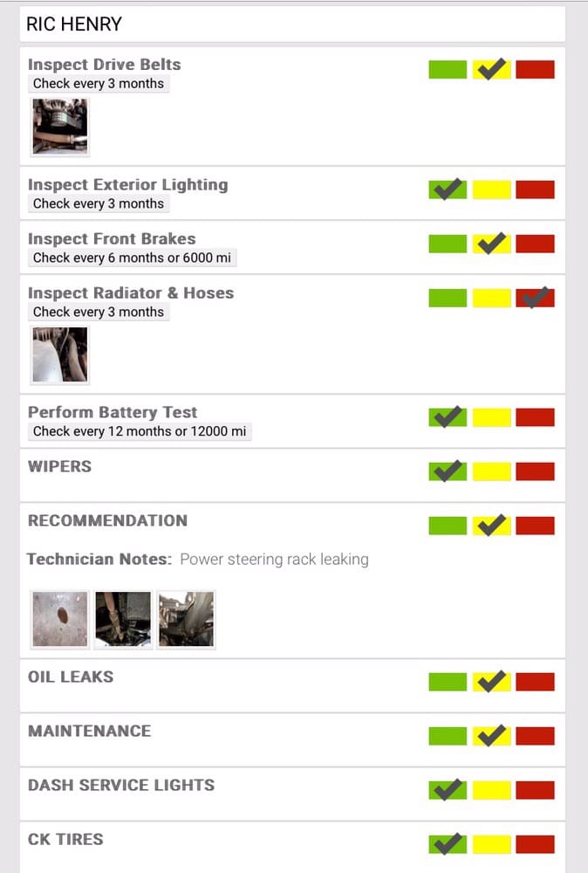
Task: Open the middle power steering leak photo
Action: point(123,619)
